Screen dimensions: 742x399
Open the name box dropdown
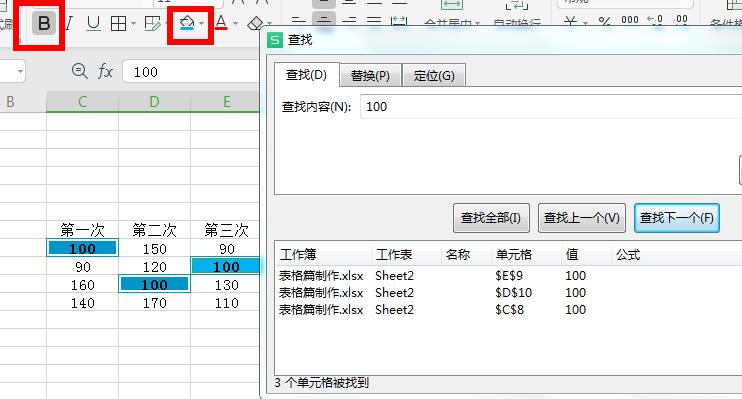tap(20, 72)
